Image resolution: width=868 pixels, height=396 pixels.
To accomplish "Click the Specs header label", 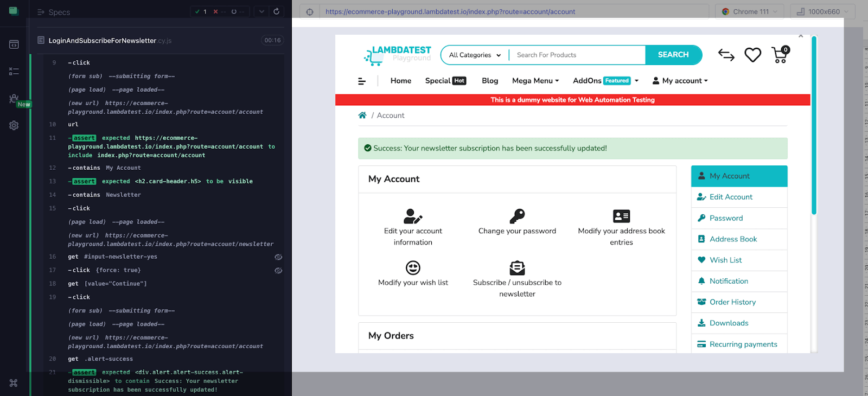I will point(59,12).
